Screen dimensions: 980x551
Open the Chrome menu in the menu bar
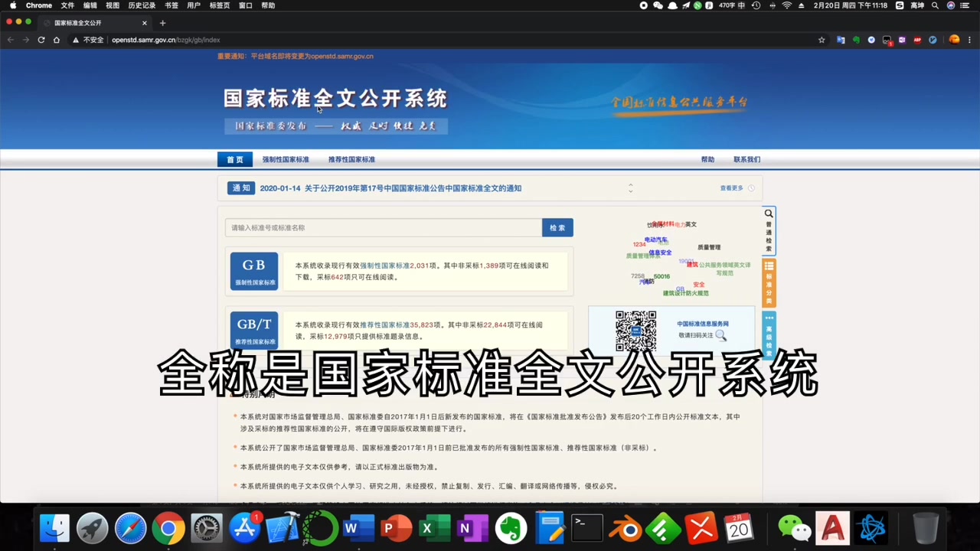coord(39,5)
